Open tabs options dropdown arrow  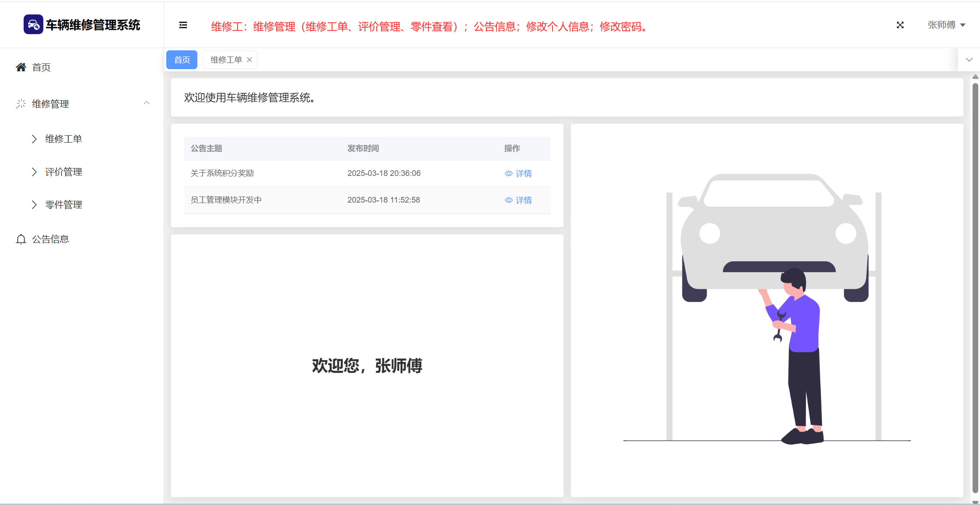(969, 60)
